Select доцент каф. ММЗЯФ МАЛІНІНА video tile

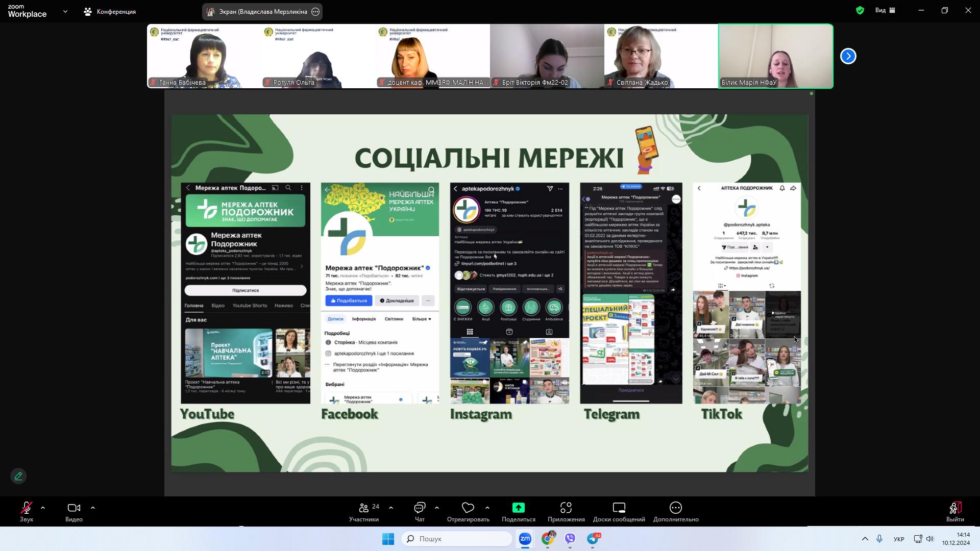(433, 56)
